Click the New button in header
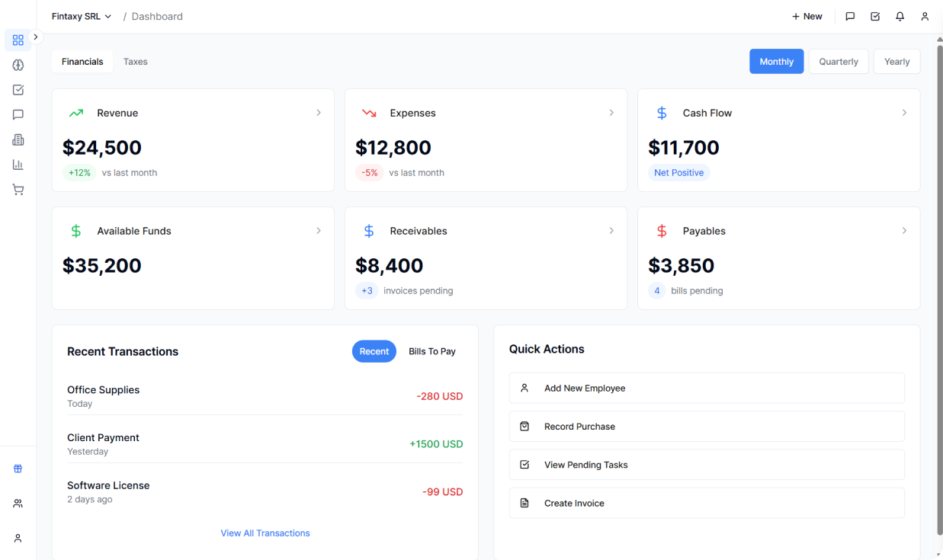The width and height of the screenshot is (943, 560). tap(807, 16)
